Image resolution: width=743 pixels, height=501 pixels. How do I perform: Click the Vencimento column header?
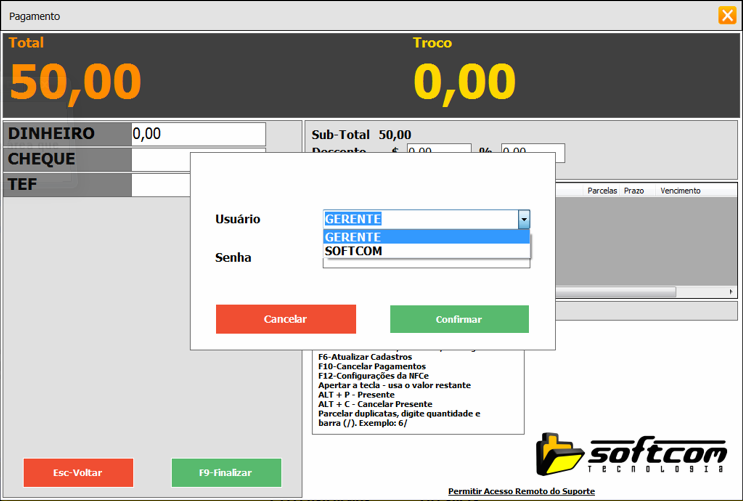pos(680,190)
